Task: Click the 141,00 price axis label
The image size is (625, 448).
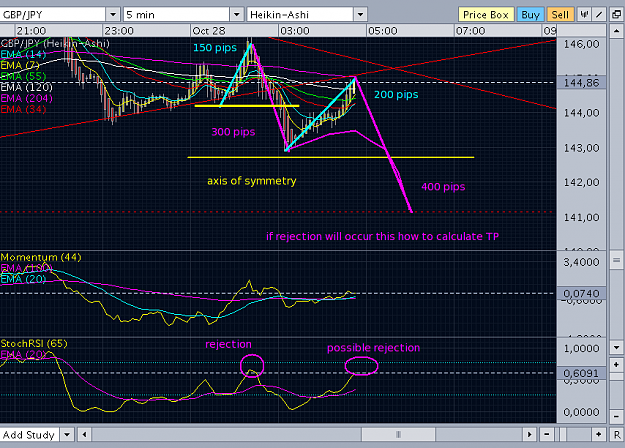Action: click(x=581, y=217)
